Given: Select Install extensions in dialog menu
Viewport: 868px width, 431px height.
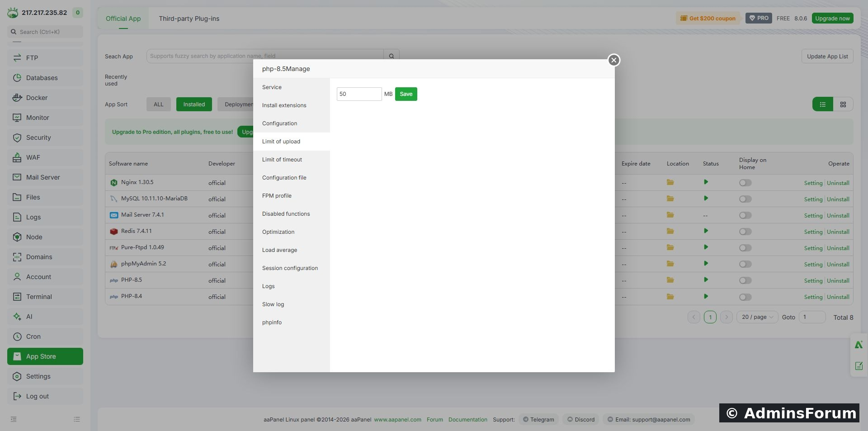Looking at the screenshot, I should pos(292,105).
